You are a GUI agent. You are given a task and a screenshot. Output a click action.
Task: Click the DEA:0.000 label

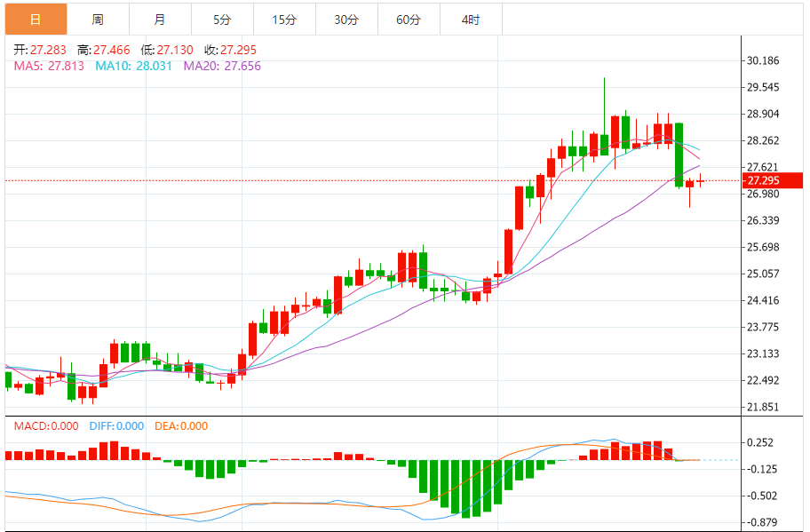tap(181, 426)
